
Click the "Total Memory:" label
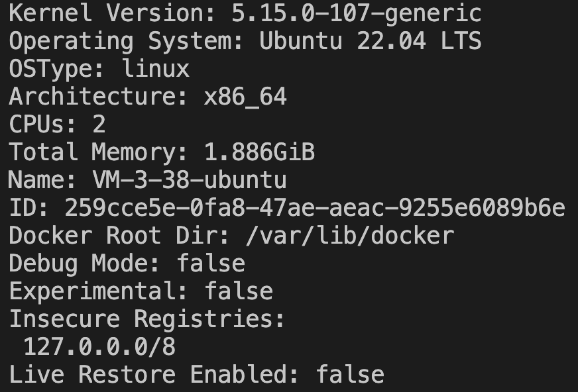pos(99,153)
